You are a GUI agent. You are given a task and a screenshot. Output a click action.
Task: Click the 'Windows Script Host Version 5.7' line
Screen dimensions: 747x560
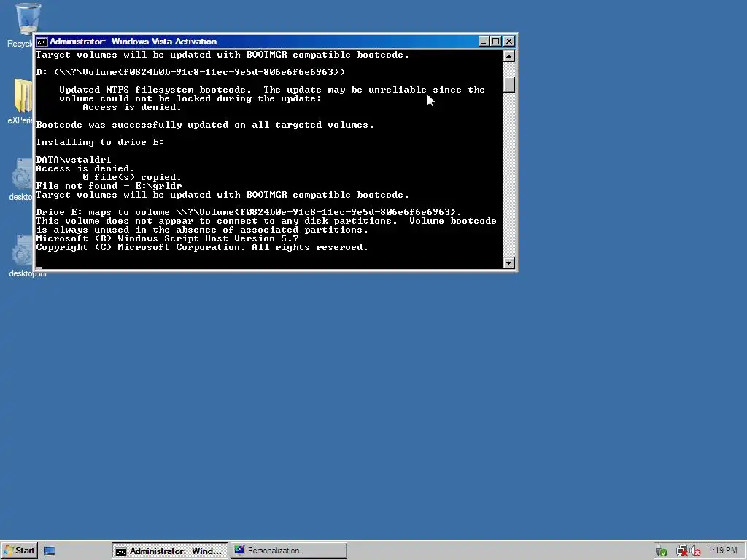click(167, 238)
